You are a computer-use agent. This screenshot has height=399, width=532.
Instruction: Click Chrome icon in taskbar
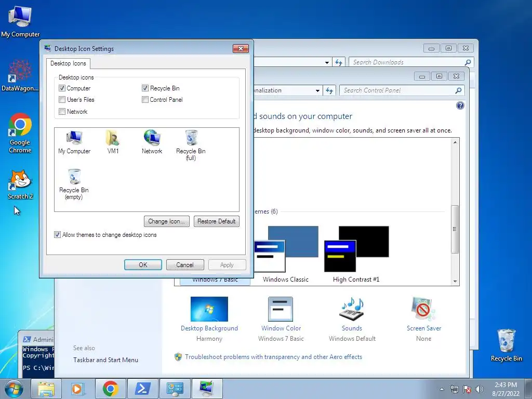point(110,389)
